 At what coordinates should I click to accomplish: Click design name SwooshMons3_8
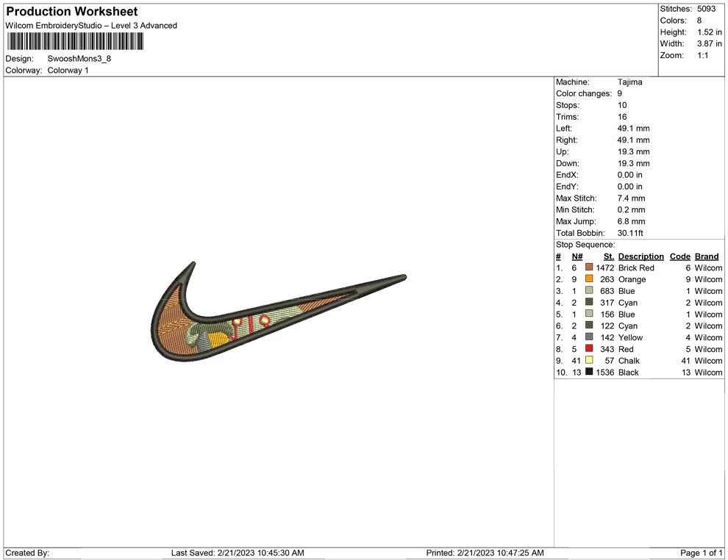coord(79,59)
